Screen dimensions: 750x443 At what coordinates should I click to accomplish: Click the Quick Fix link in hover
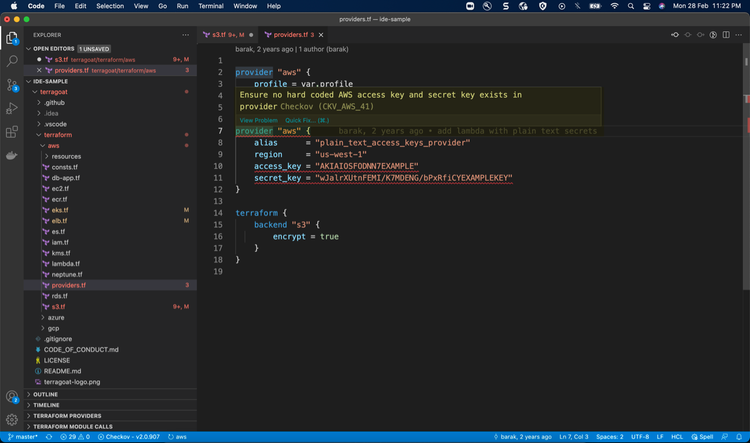[x=300, y=120]
